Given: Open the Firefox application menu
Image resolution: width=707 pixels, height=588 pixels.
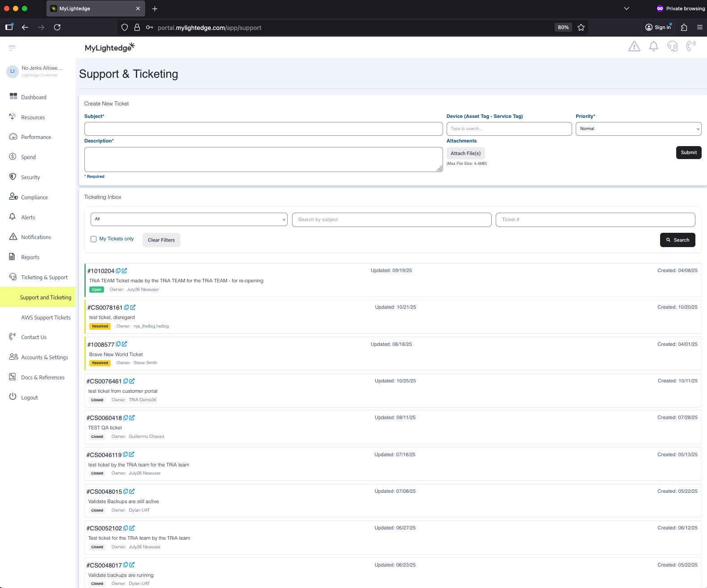Looking at the screenshot, I should coord(700,27).
